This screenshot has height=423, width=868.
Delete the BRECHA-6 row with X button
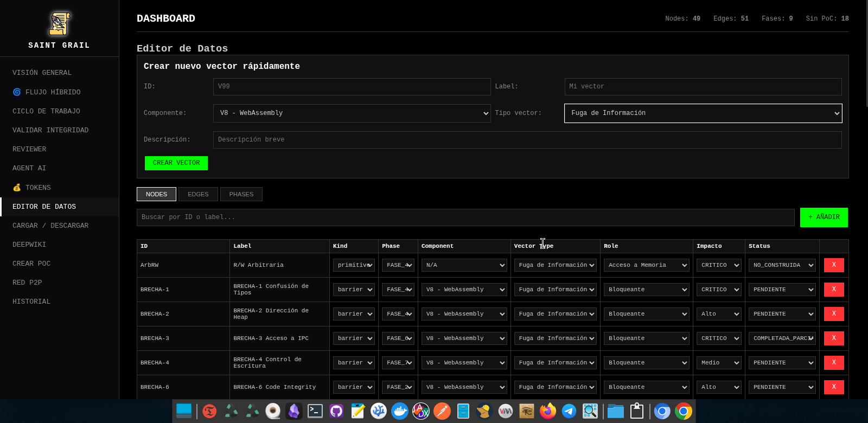pyautogui.click(x=834, y=387)
